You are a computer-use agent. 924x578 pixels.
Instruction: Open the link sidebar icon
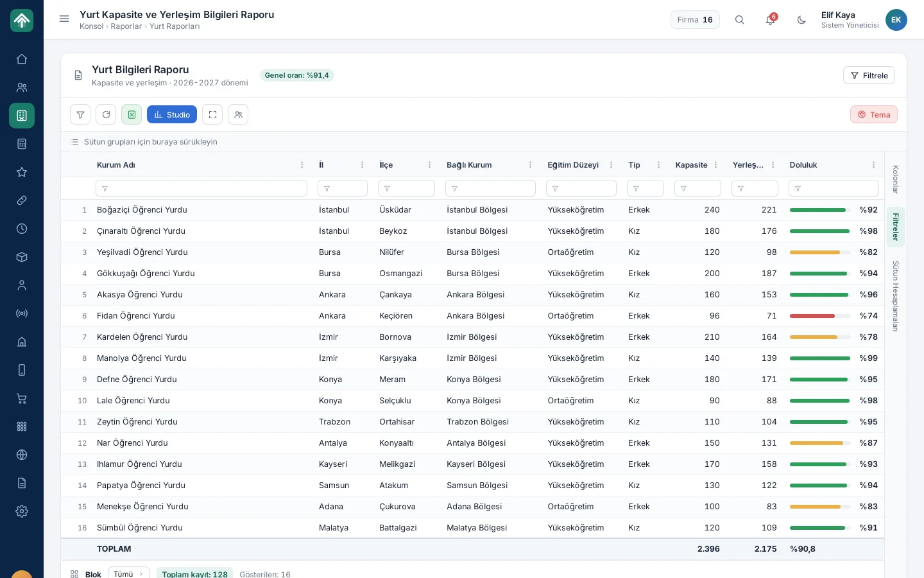coord(22,200)
